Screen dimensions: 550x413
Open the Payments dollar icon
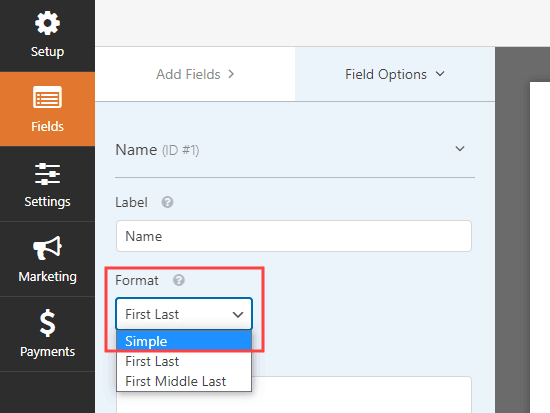coord(47,323)
